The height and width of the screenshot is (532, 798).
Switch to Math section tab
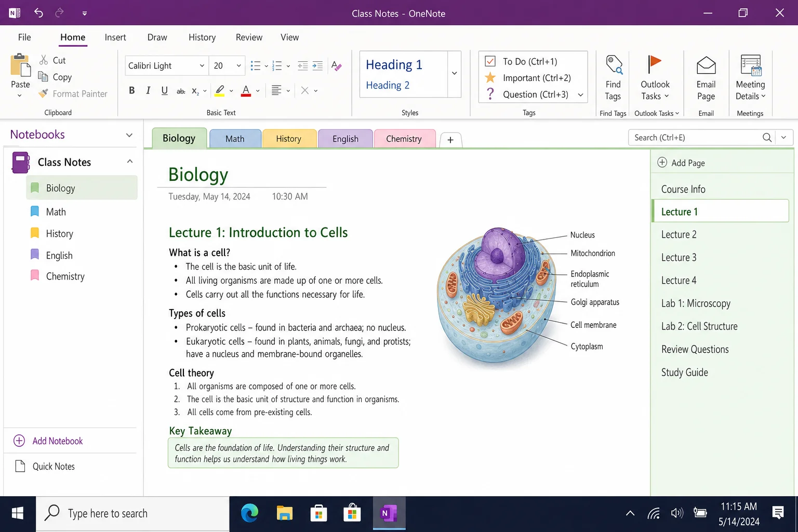pos(235,139)
